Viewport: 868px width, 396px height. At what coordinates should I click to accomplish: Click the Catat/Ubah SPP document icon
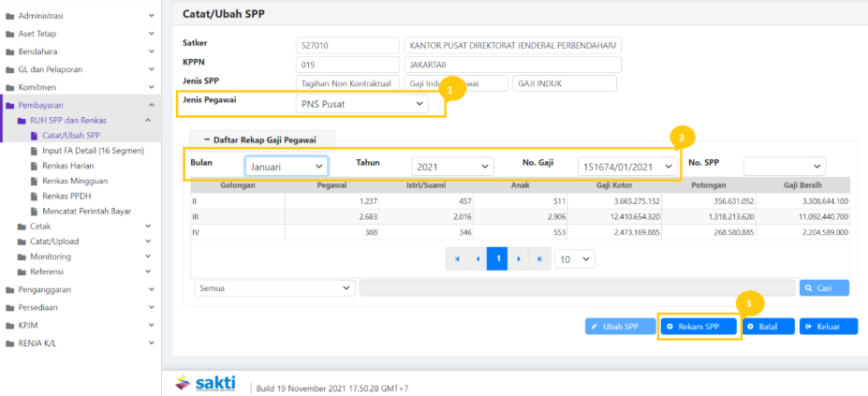(36, 136)
